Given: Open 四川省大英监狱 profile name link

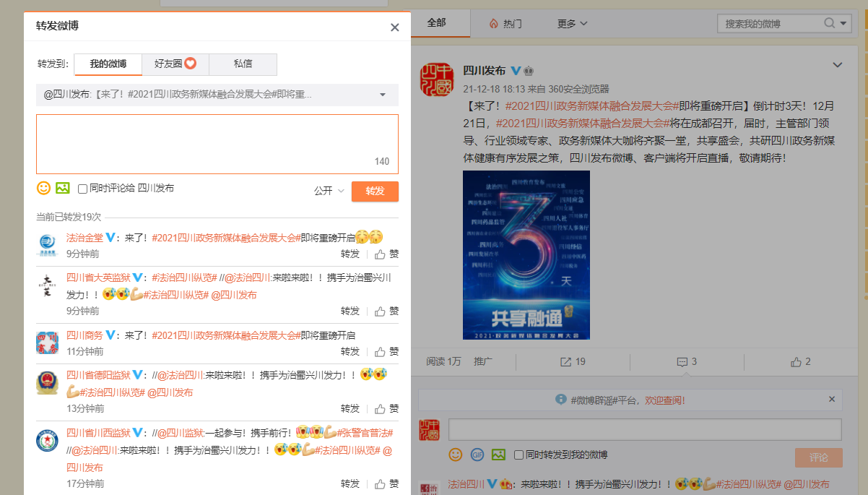Looking at the screenshot, I should [98, 277].
